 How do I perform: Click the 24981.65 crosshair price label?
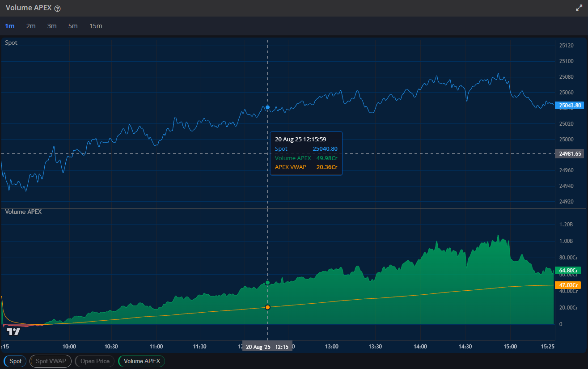pyautogui.click(x=570, y=153)
